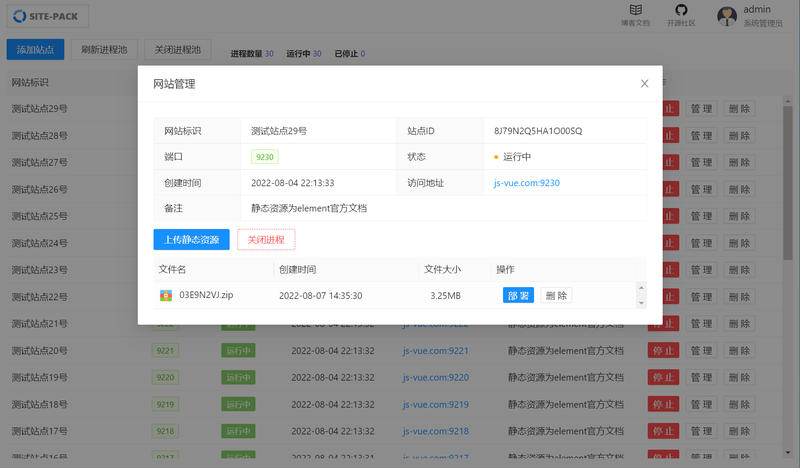Click the SITE-PACK logo
Screen dimensions: 800x468
(47, 16)
